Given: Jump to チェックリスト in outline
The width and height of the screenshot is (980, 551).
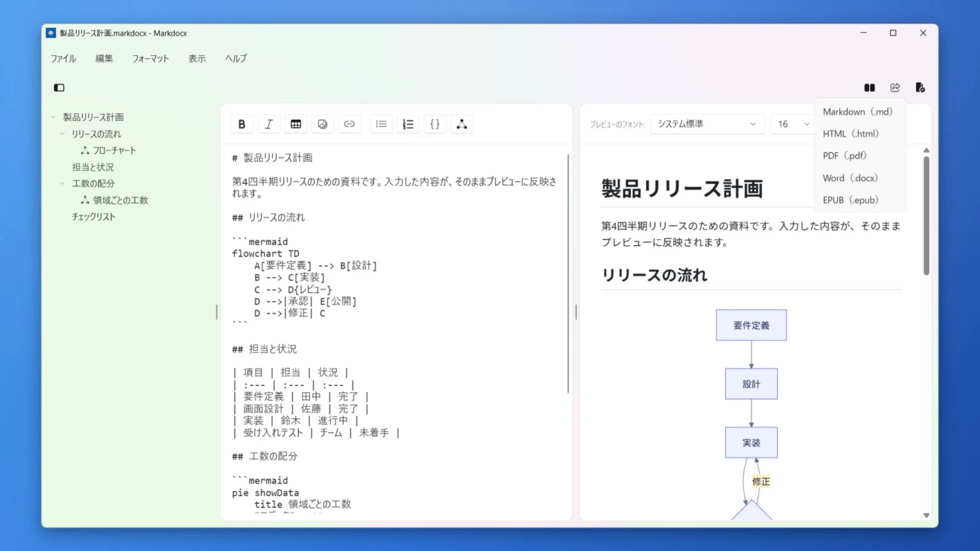Looking at the screenshot, I should (94, 217).
